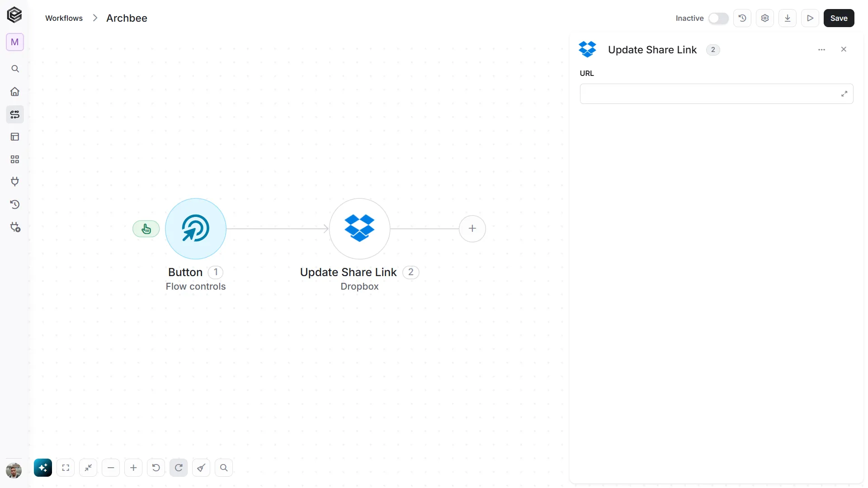
Task: Download the workflow
Action: [788, 18]
